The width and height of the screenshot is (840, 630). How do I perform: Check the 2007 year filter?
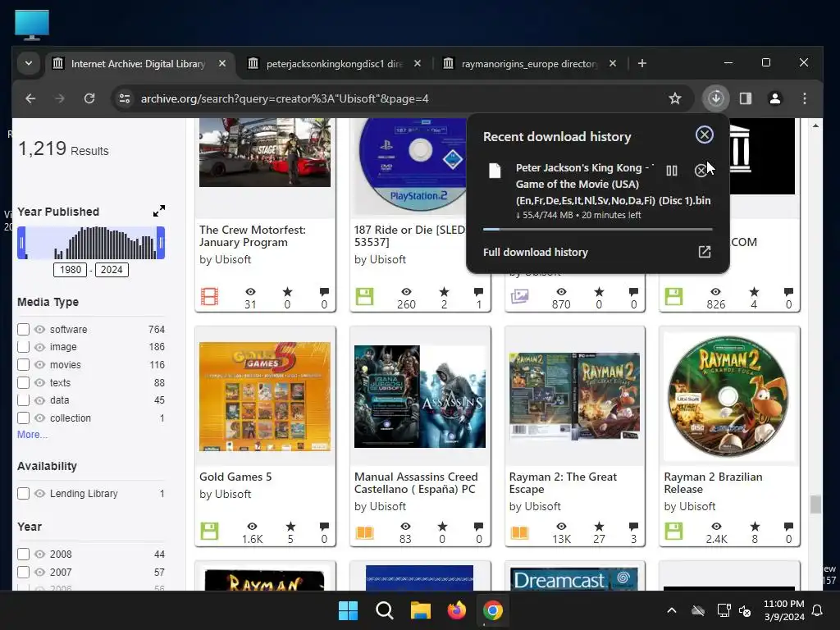[x=23, y=572]
